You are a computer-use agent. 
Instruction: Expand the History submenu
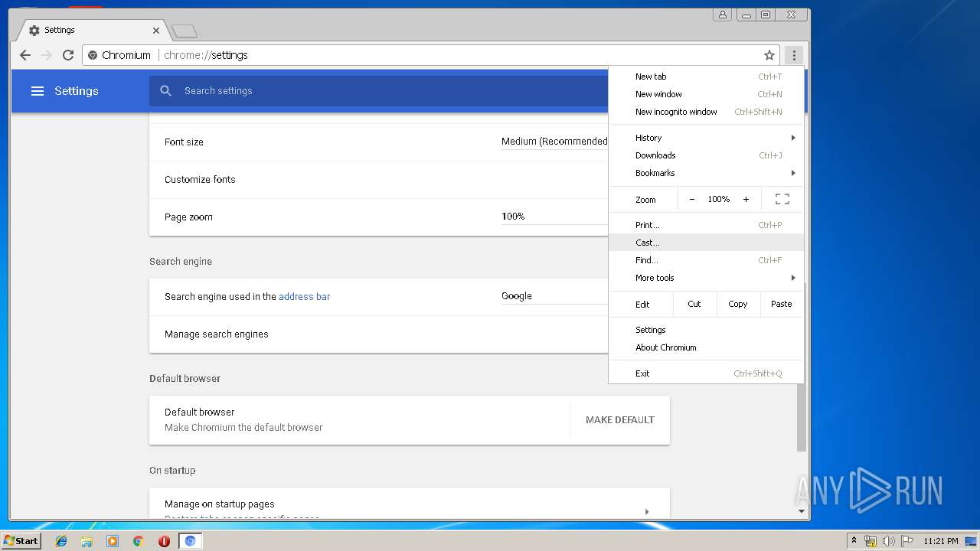pos(706,138)
